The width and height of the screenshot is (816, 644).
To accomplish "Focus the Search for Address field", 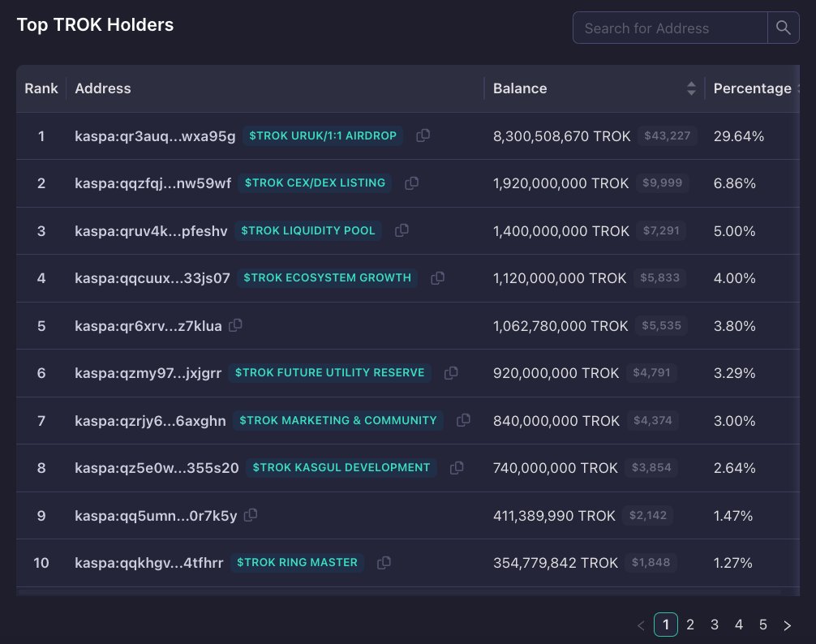I will tap(670, 28).
